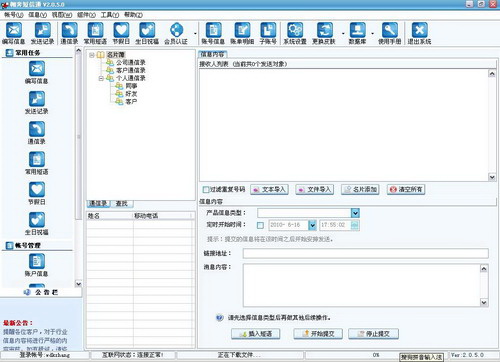Open 会员认证 toolbar icon

pos(176,33)
